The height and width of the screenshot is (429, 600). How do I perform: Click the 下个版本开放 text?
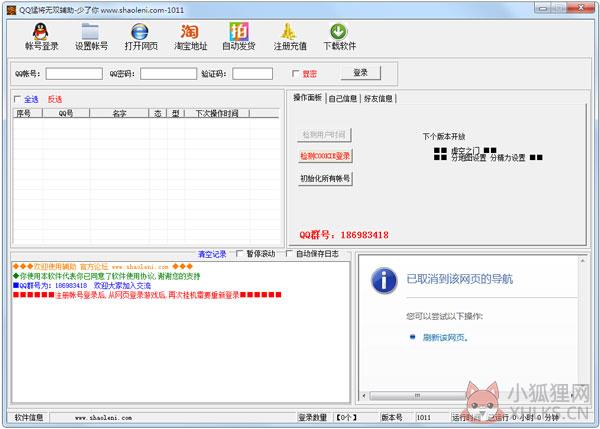click(444, 137)
